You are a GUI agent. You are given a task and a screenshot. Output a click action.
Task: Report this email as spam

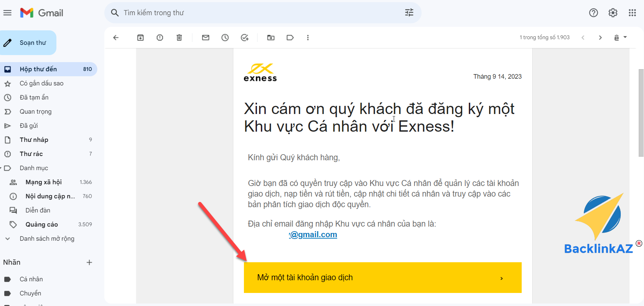click(x=160, y=37)
